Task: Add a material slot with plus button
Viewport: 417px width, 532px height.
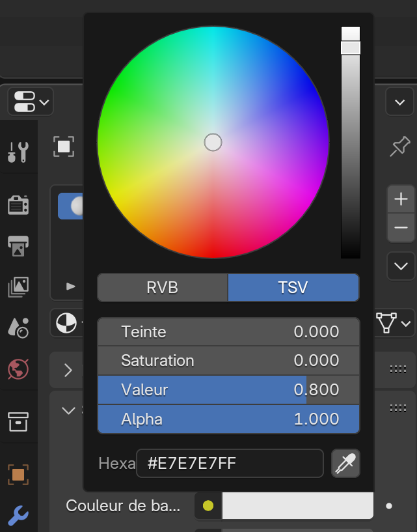Action: pos(401,199)
